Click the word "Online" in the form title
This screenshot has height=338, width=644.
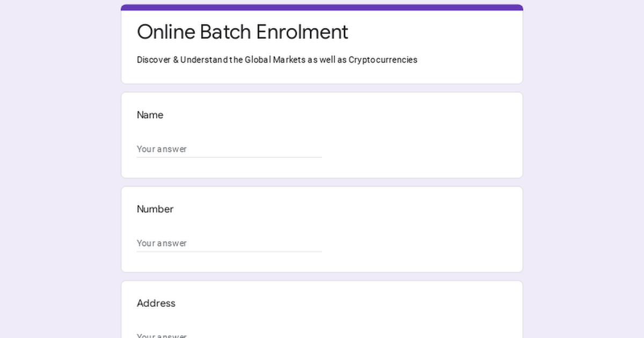166,32
